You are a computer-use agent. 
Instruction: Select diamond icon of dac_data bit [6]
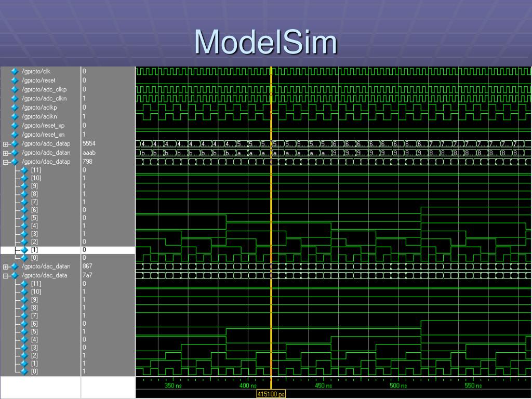click(24, 323)
